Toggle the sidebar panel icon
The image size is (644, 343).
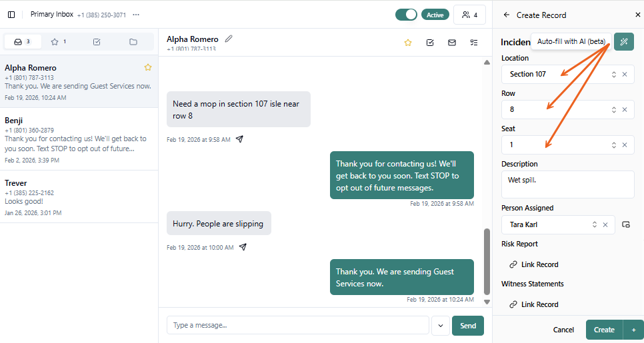11,15
